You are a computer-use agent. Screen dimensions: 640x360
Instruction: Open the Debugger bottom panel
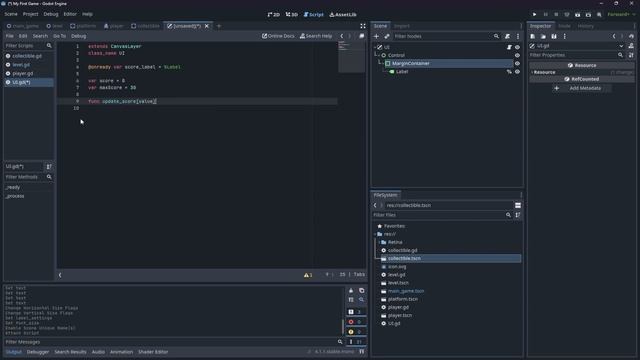38,352
